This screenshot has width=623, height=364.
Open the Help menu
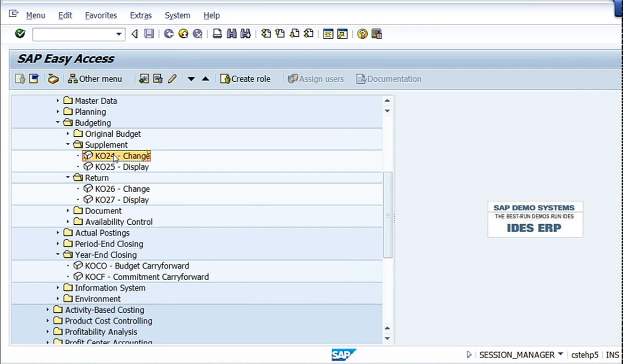(211, 15)
